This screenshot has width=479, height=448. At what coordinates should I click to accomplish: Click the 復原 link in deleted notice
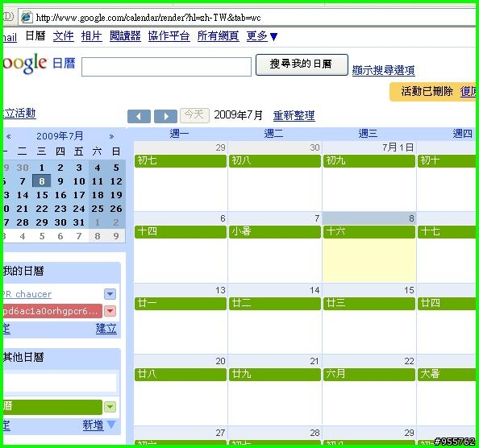pyautogui.click(x=468, y=92)
